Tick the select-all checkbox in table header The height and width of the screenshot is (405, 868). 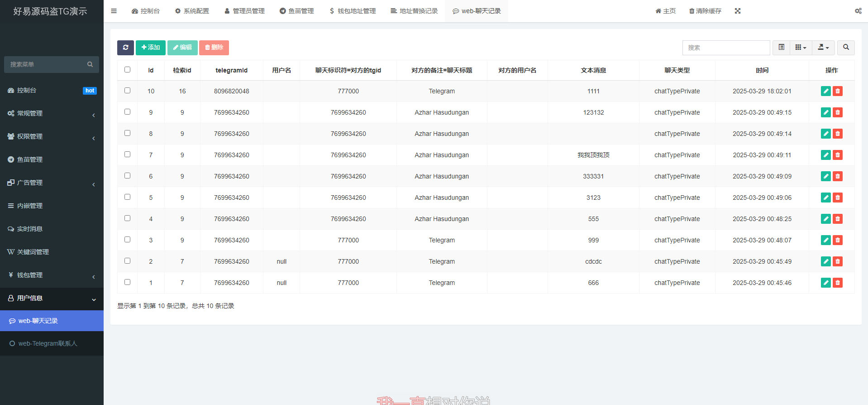(127, 70)
